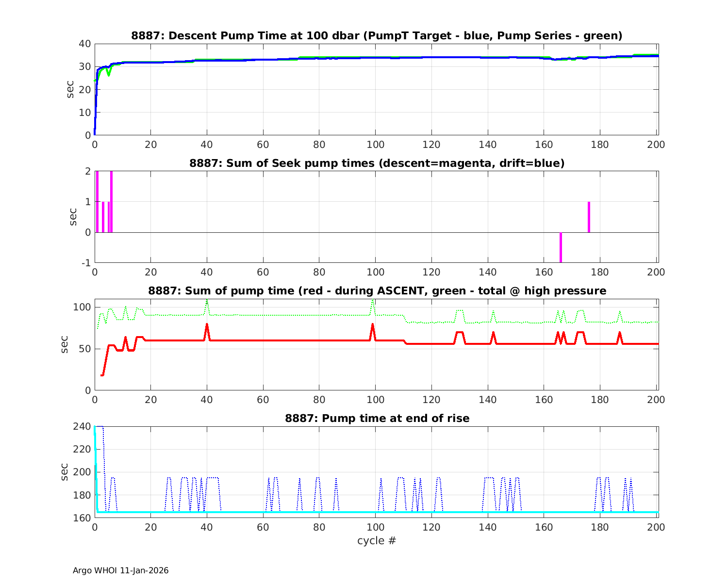Click the negative magenta bar near cycle 166
This screenshot has width=728, height=582.
(x=561, y=247)
